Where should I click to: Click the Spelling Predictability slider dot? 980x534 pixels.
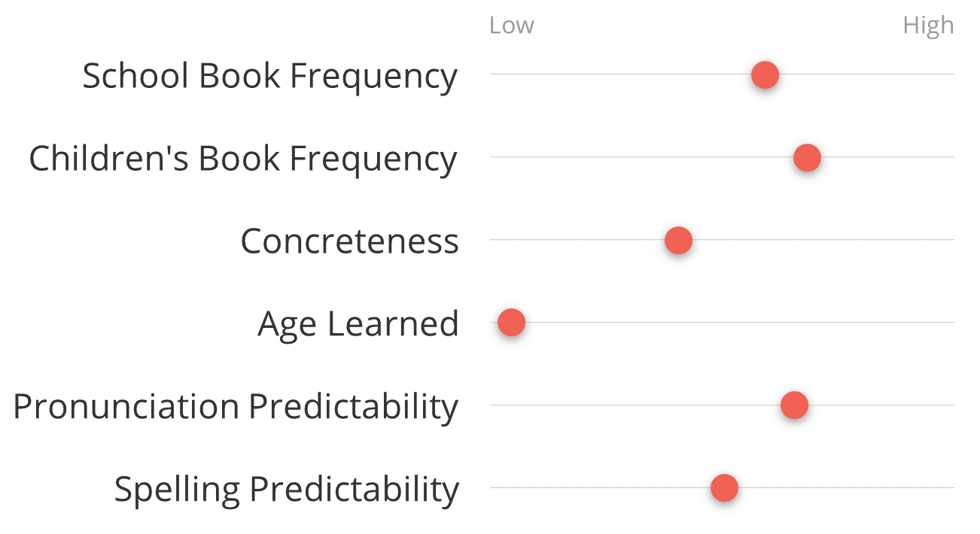click(x=724, y=488)
